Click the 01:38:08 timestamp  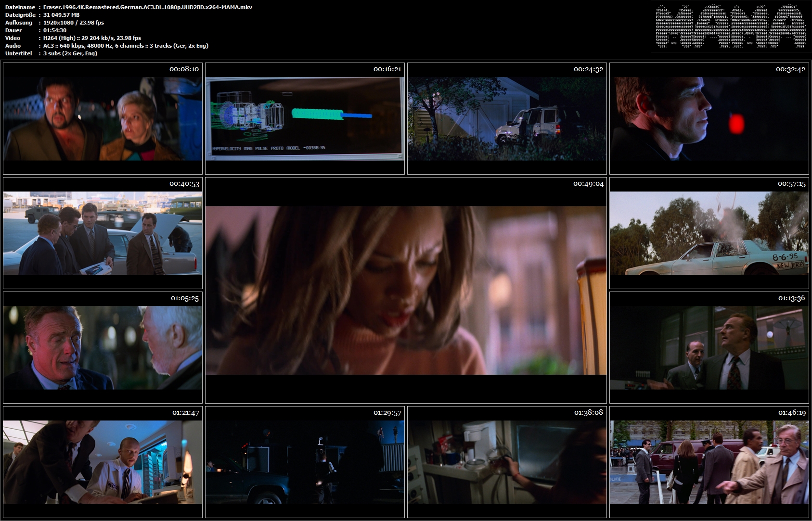[x=588, y=413]
